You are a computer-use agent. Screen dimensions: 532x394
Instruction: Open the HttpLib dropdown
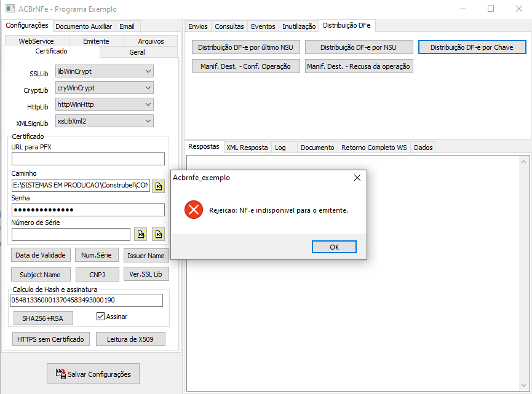pyautogui.click(x=105, y=104)
